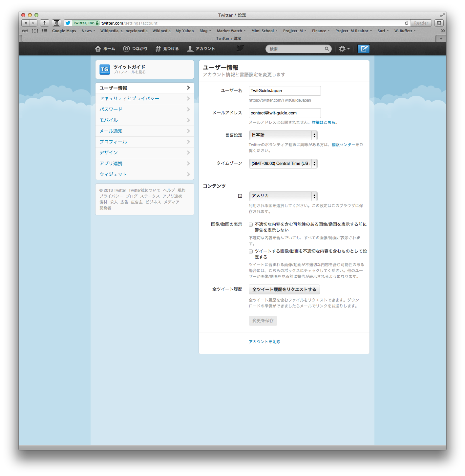Open つながり via the @ icon
This screenshot has width=465, height=476.
[126, 49]
